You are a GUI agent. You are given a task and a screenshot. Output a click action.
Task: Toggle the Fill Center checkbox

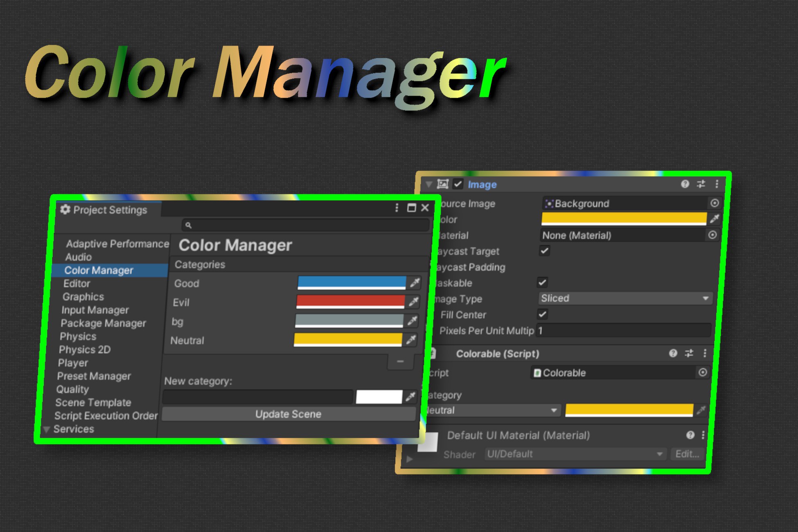pyautogui.click(x=544, y=315)
